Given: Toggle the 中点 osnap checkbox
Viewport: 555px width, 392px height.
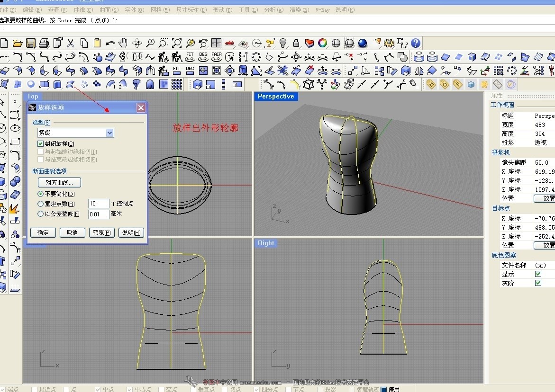Looking at the screenshot, I should coord(98,389).
